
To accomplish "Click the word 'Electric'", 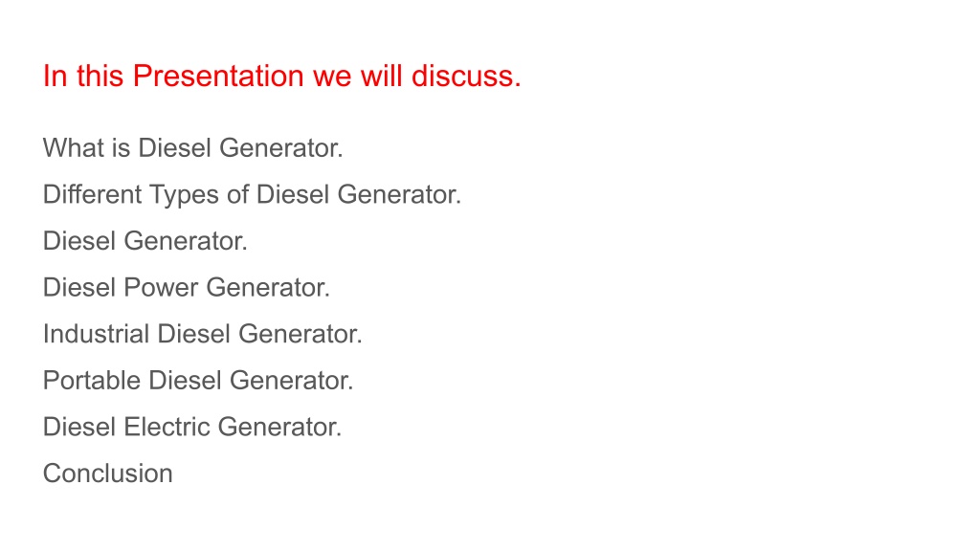I will 167,427.
